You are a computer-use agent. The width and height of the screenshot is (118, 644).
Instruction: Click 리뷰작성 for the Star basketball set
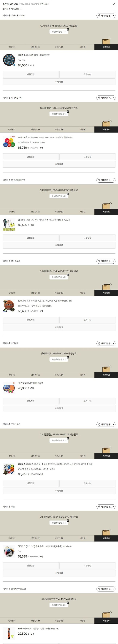click(x=59, y=327)
